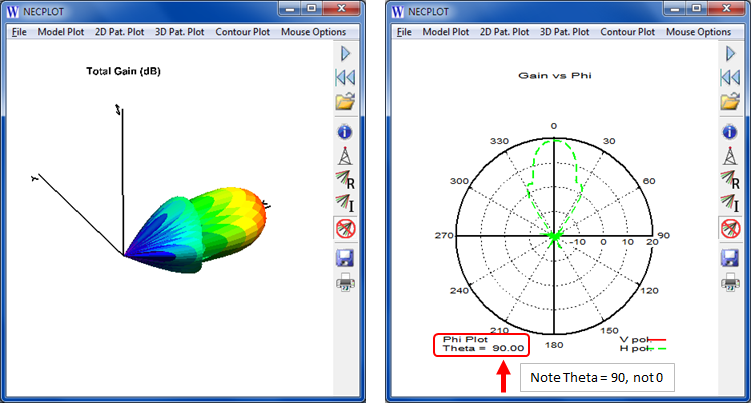751x403 pixels.
Task: Expand Contour Plot menu in right window
Action: 629,32
